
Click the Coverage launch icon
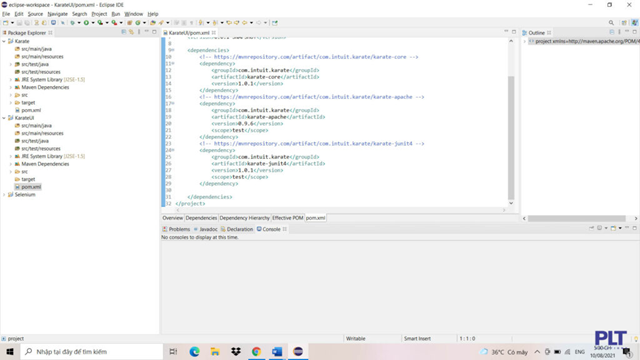[100, 23]
